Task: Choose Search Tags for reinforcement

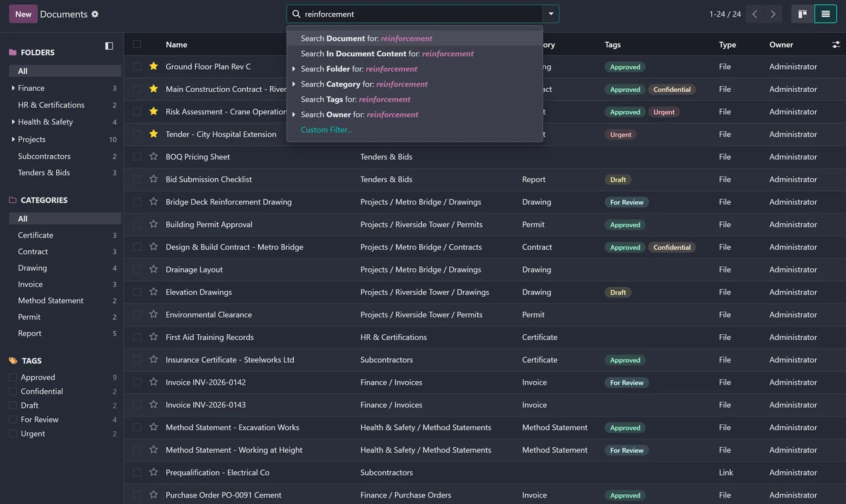Action: [x=415, y=99]
